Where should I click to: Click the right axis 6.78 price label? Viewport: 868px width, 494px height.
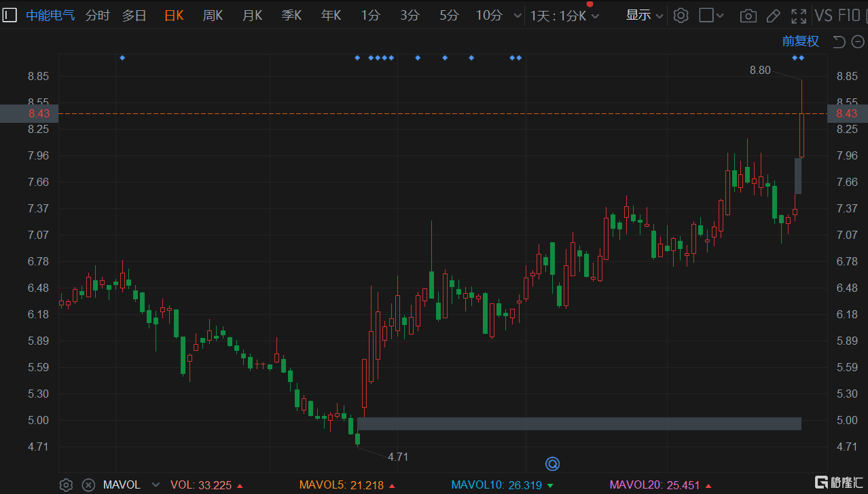[x=847, y=261]
